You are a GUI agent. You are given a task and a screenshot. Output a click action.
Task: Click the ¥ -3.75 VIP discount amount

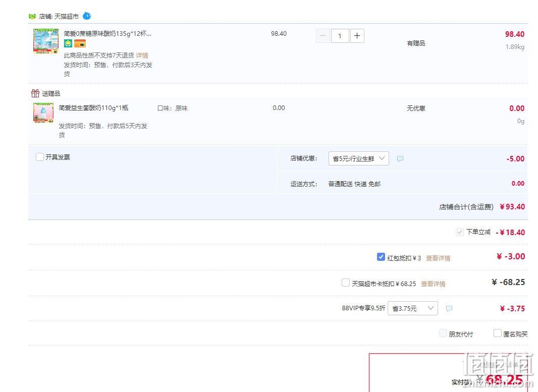coord(512,309)
